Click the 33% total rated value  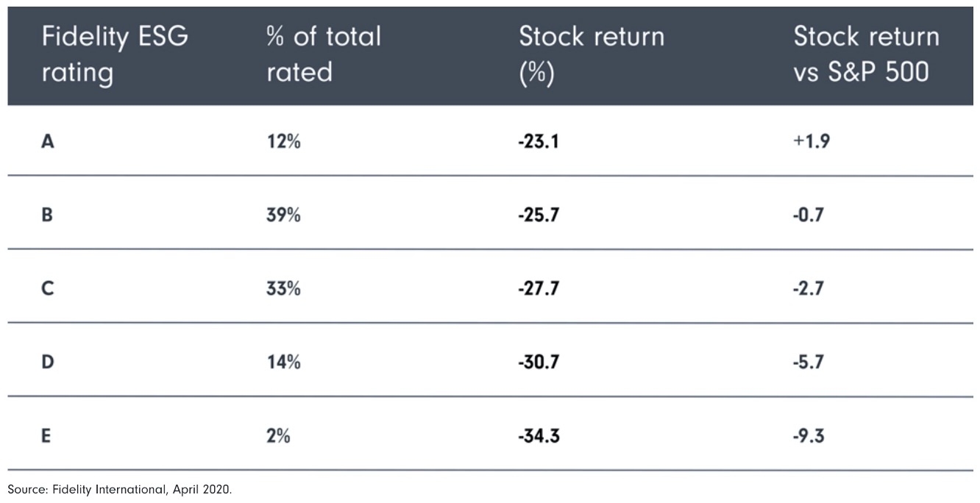click(x=283, y=289)
